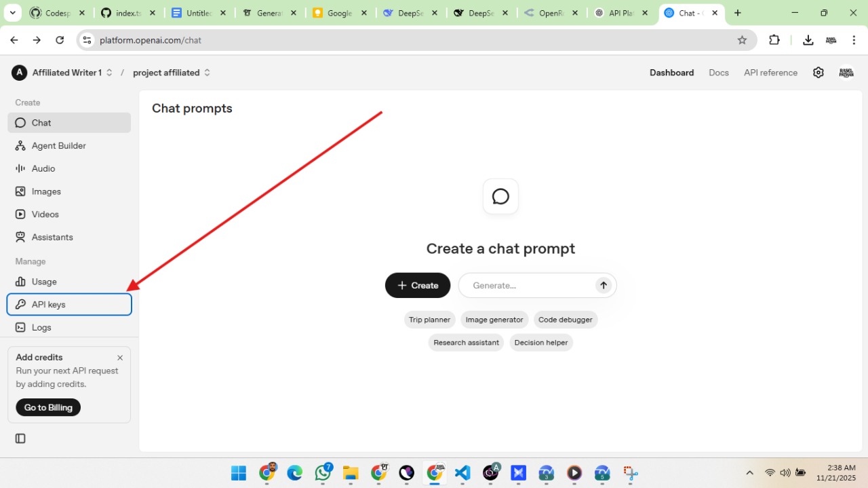Select the Trip planner template
868x488 pixels.
coord(429,319)
